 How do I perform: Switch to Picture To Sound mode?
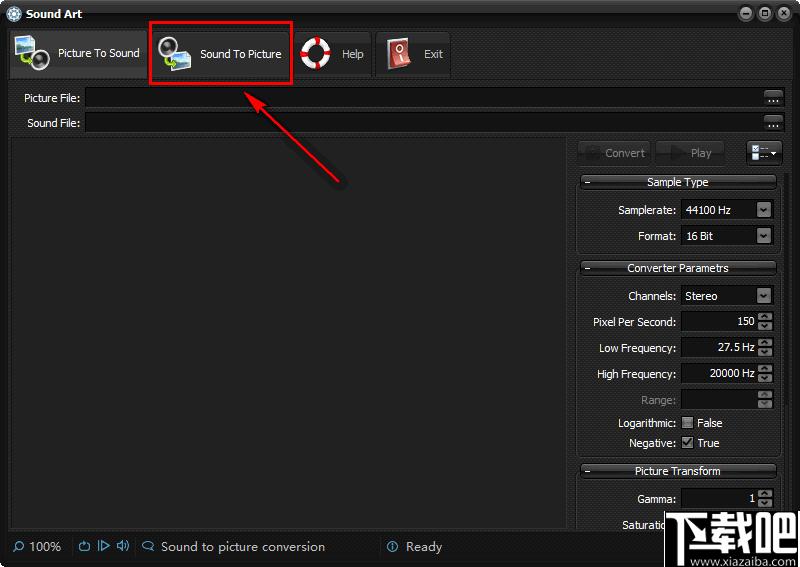tap(78, 54)
